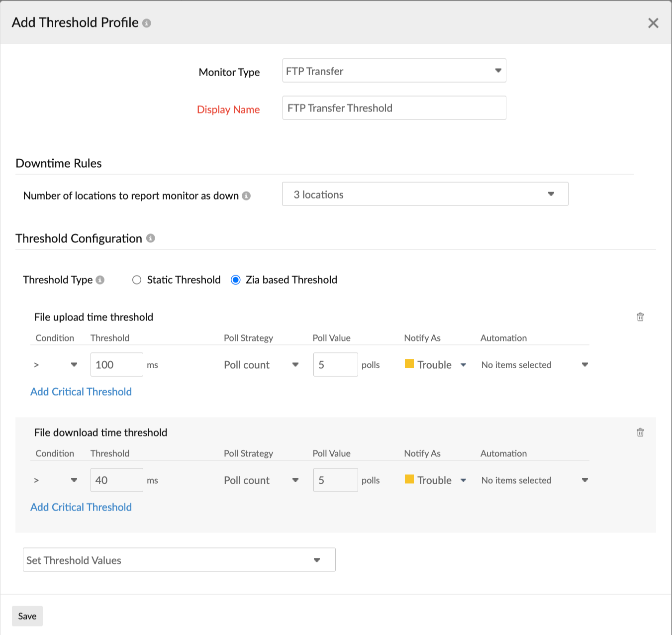Click the info icon next to Threshold Configuration heading
This screenshot has height=635, width=672.
tap(152, 238)
